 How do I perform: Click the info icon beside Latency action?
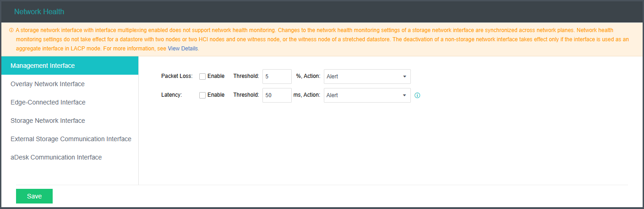[x=417, y=95]
